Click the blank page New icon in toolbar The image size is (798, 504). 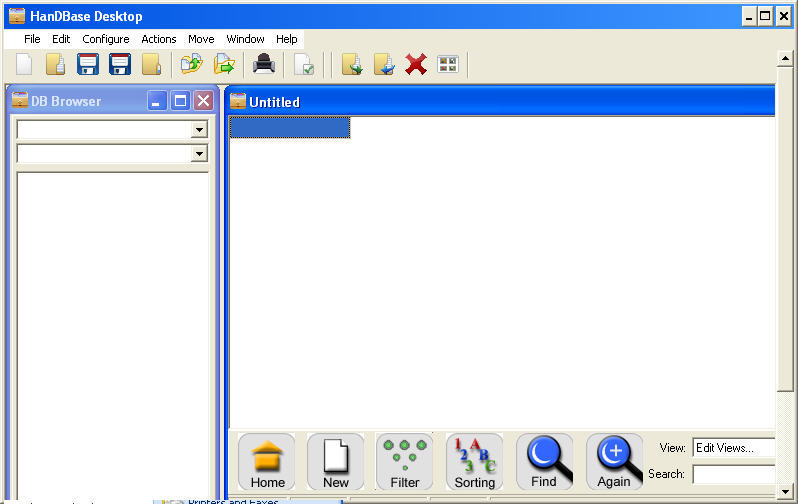click(24, 65)
